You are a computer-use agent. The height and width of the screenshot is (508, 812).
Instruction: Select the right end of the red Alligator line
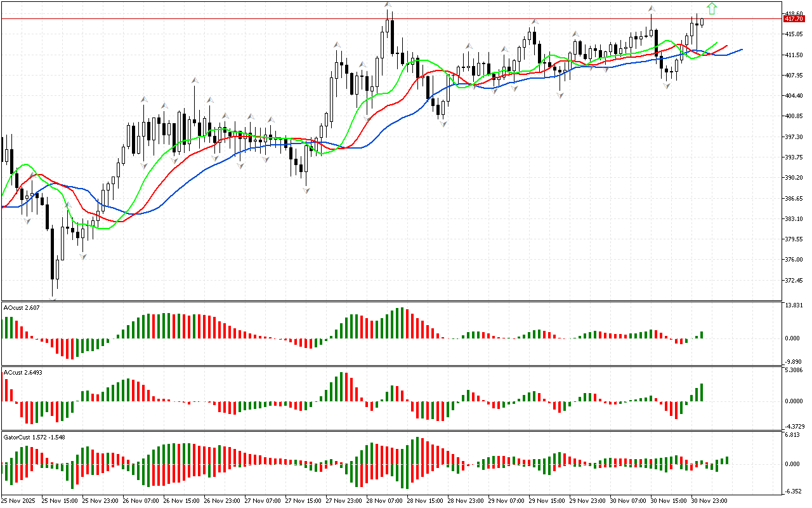pos(726,46)
